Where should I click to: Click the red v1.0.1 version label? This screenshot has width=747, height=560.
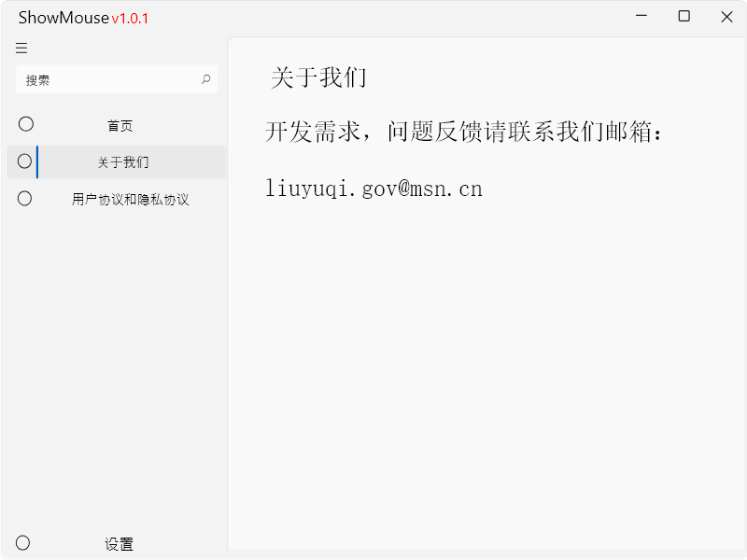point(130,19)
